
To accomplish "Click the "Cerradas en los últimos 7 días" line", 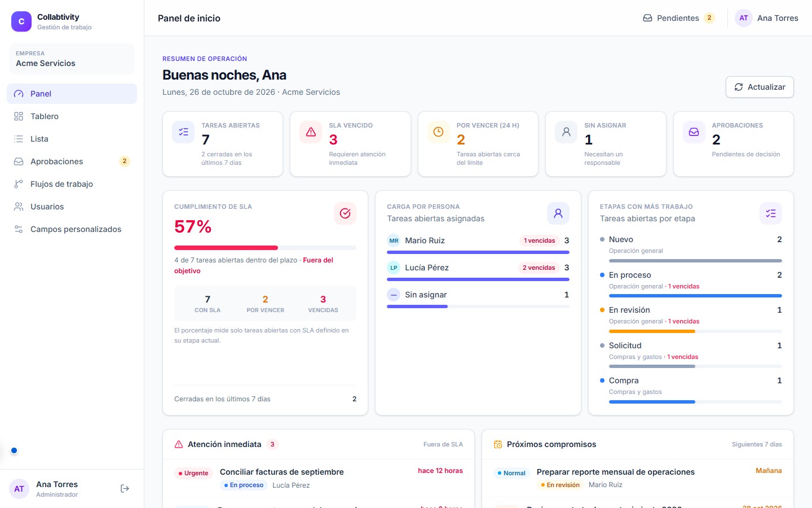I will pos(265,399).
